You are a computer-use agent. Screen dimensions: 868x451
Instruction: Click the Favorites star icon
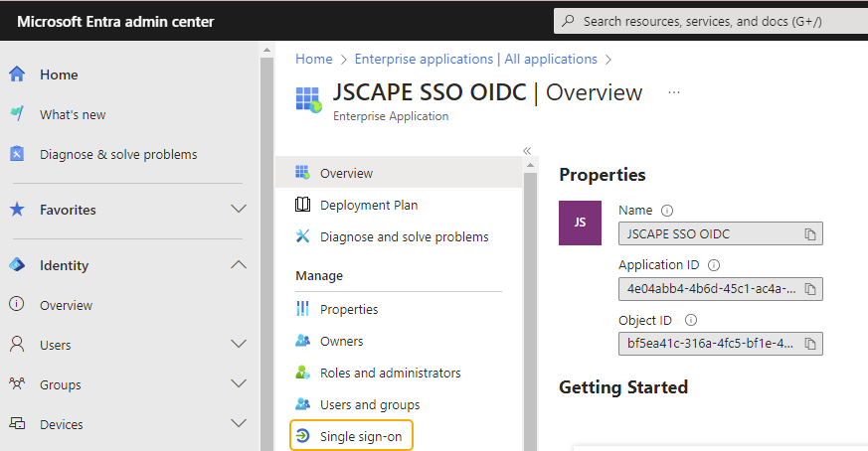coord(17,210)
